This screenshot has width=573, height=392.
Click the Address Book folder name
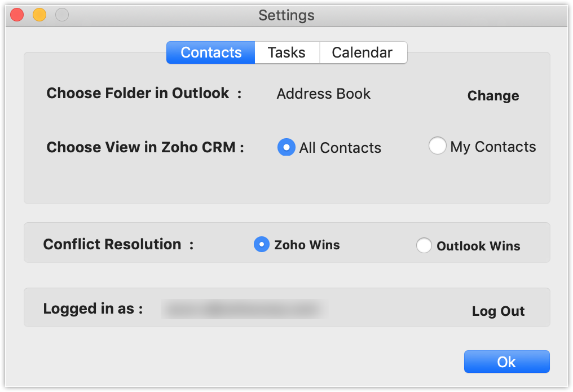coord(323,94)
